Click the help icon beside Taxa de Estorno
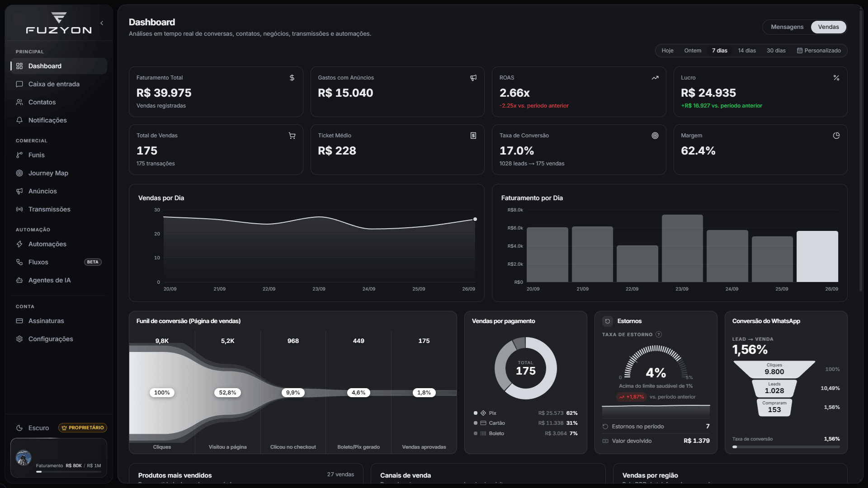Viewport: 868px width, 488px height. point(659,334)
